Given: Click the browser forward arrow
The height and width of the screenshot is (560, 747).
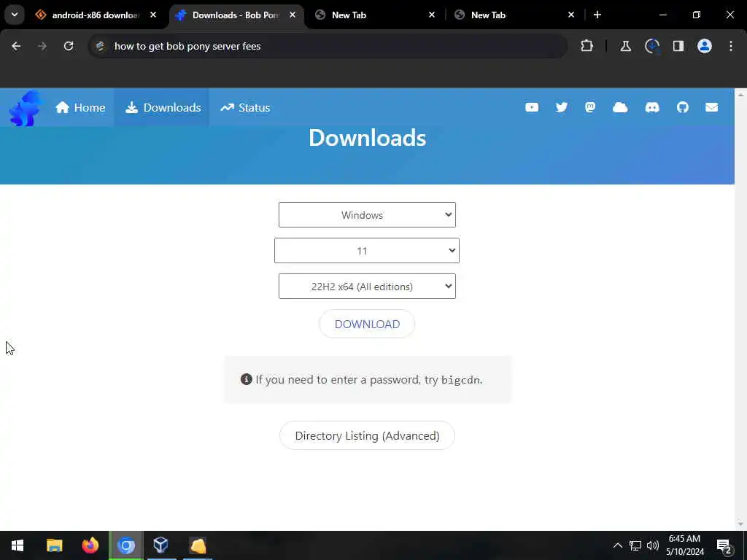Looking at the screenshot, I should (42, 46).
